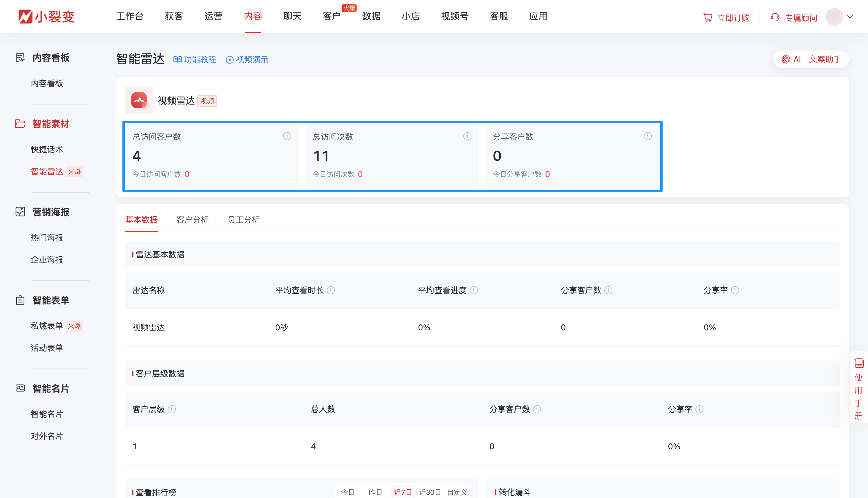Select 今日 range in 查看排行榜
Image resolution: width=868 pixels, height=498 pixels.
click(x=347, y=492)
